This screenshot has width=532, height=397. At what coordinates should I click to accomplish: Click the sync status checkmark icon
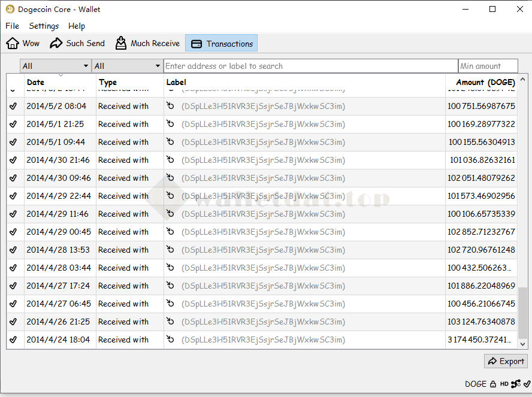coord(527,384)
